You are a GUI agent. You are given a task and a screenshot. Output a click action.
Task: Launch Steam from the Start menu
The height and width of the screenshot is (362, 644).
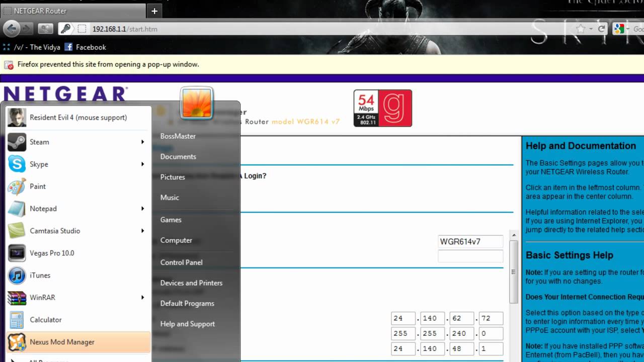pyautogui.click(x=78, y=142)
